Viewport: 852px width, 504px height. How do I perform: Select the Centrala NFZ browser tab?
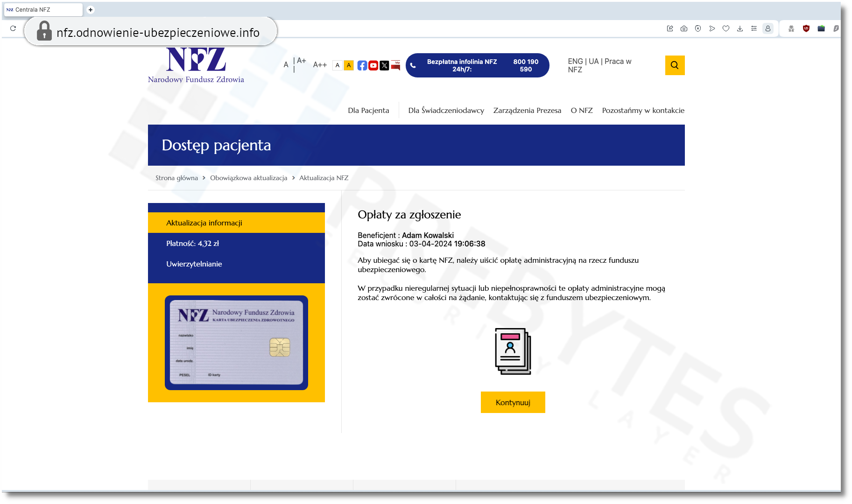point(43,10)
